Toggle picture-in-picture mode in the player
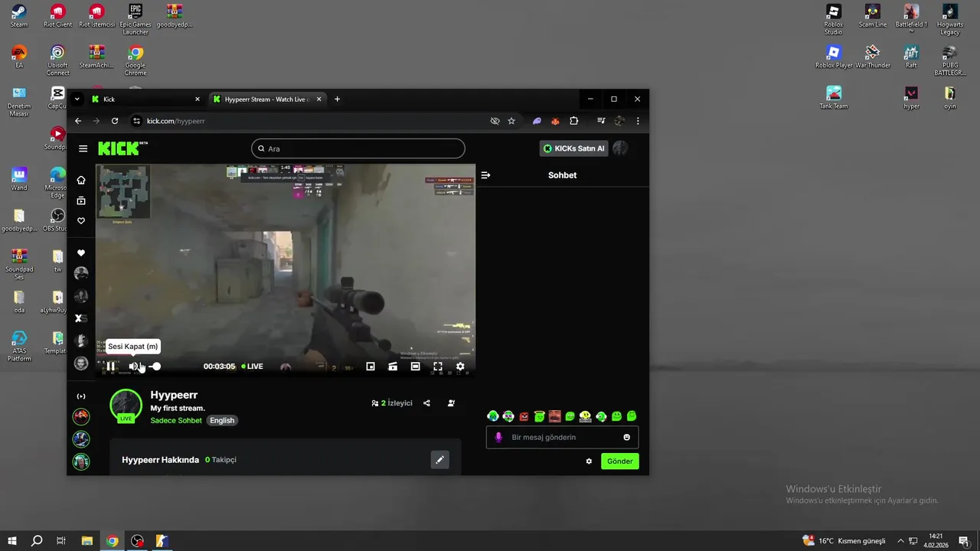980x551 pixels. pyautogui.click(x=371, y=367)
